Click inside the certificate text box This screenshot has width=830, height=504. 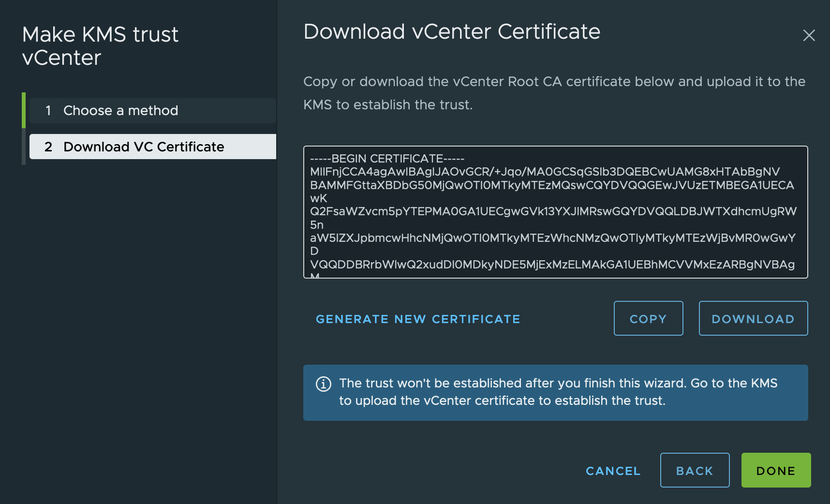555,212
